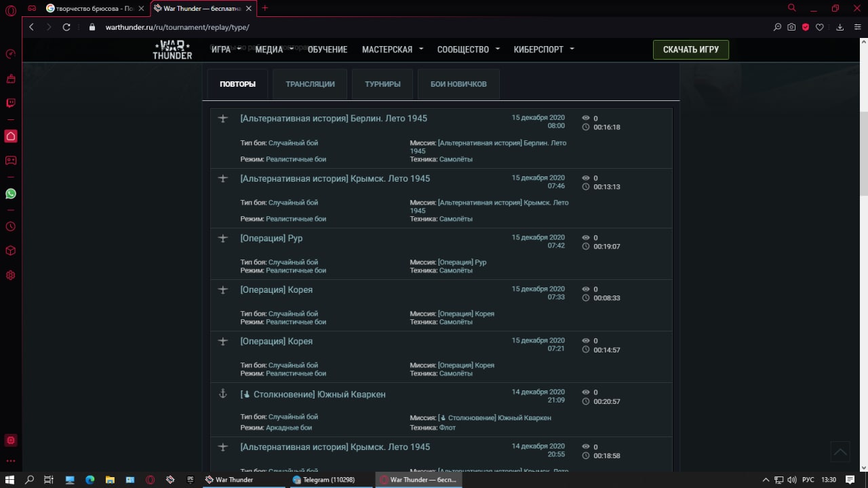Open the ОБУЧЕНИЕ menu item
This screenshot has width=868, height=488.
328,49
